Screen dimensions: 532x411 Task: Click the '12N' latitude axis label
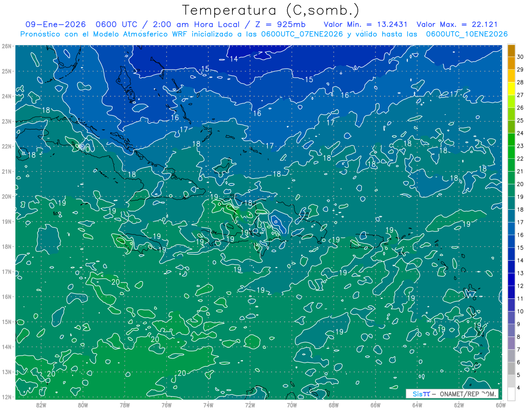coord(7,397)
